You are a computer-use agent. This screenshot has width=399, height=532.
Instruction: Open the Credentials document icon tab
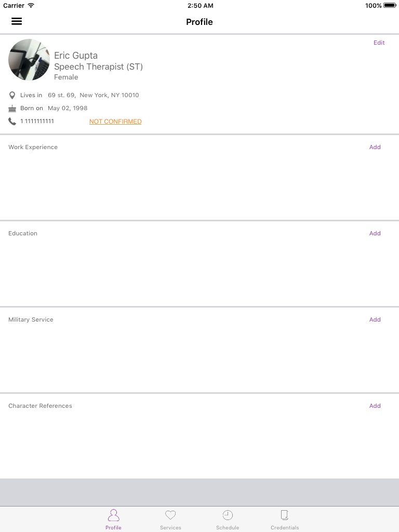285,515
